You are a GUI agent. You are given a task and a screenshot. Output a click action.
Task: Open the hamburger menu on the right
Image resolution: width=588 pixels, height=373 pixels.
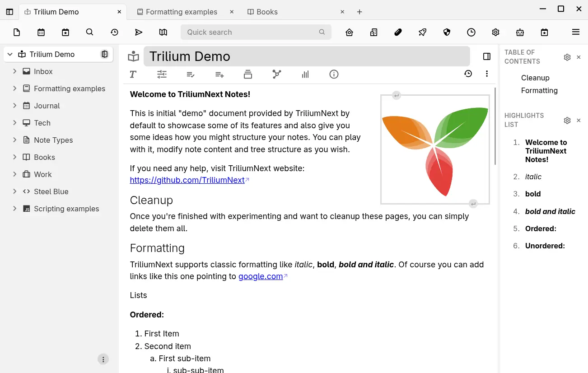[x=576, y=32]
